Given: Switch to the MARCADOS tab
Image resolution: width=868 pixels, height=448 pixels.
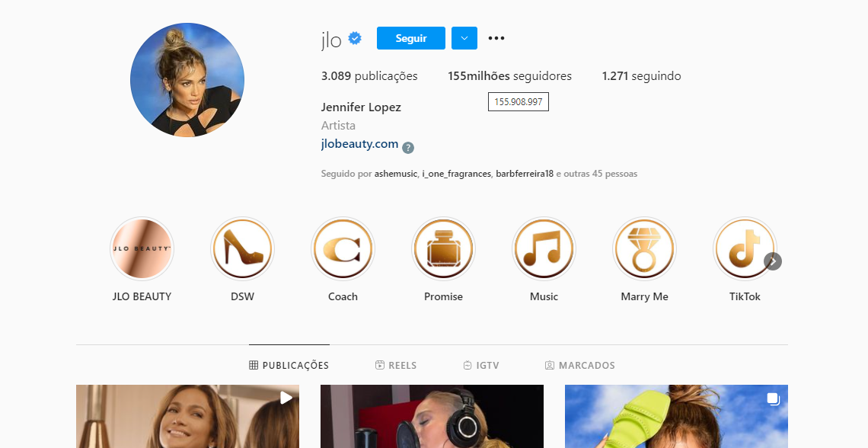Looking at the screenshot, I should point(579,366).
